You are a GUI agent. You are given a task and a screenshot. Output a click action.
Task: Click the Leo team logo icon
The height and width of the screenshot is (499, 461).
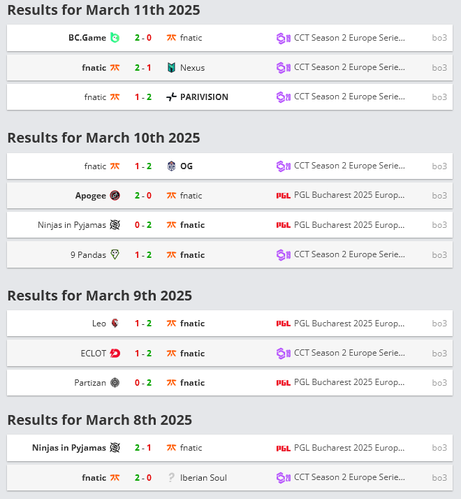[115, 323]
